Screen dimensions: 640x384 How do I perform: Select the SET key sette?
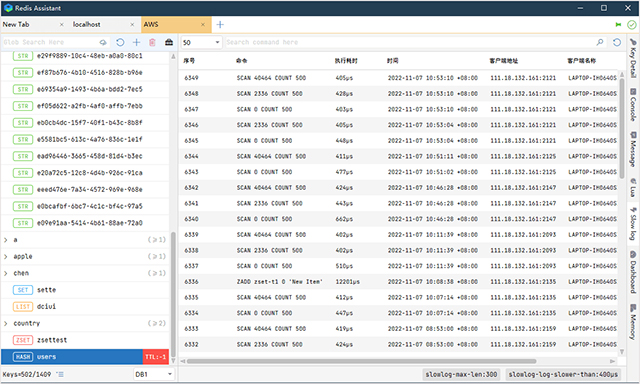(85, 290)
